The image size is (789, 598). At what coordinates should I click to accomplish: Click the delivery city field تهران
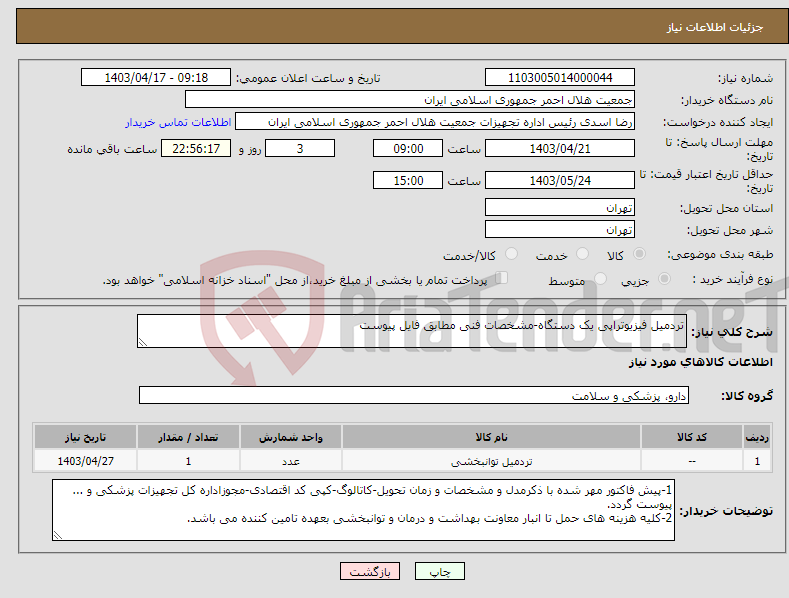[560, 230]
